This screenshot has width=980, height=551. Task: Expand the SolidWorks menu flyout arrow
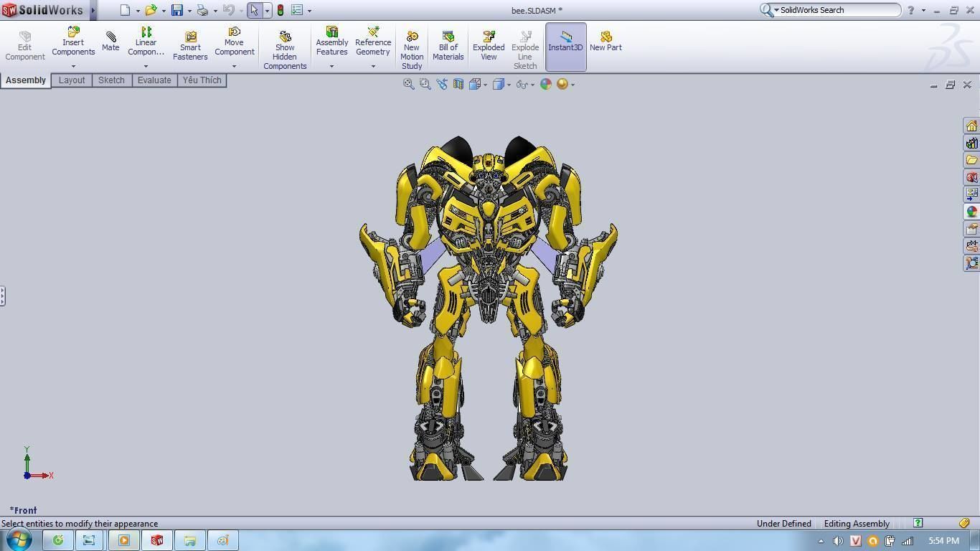[93, 10]
